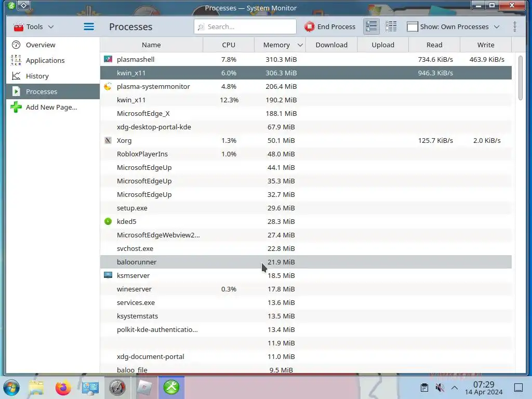
Task: Switch to tree view mode icon
Action: point(391,26)
